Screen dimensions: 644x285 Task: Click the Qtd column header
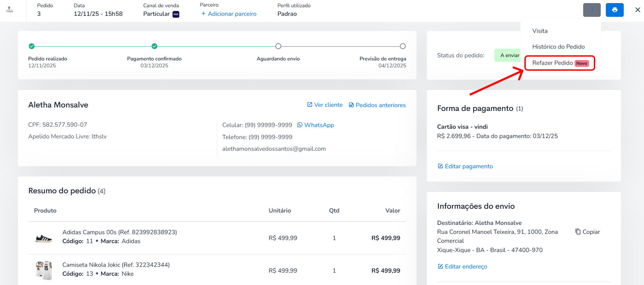click(x=334, y=210)
